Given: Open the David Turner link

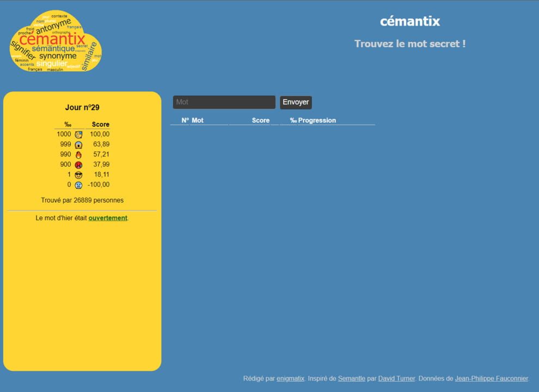Looking at the screenshot, I should click(396, 378).
